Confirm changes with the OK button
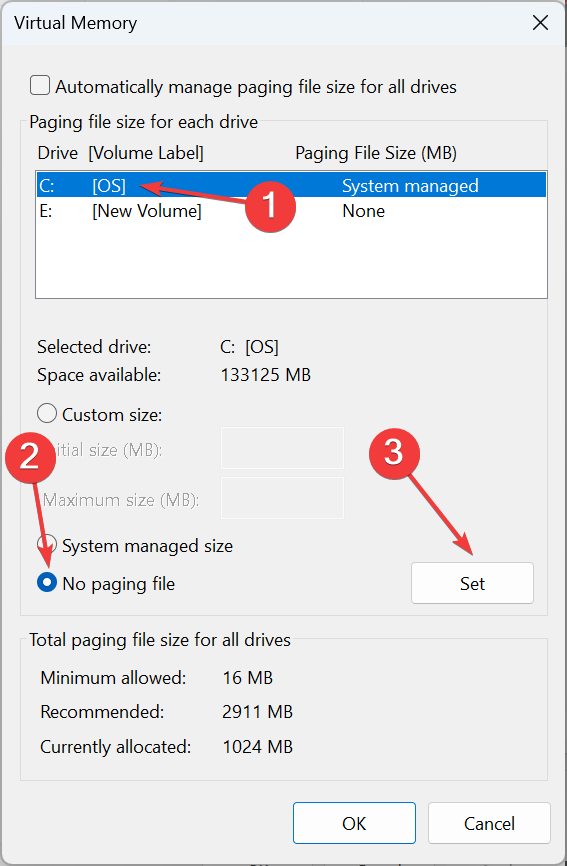 (x=354, y=823)
